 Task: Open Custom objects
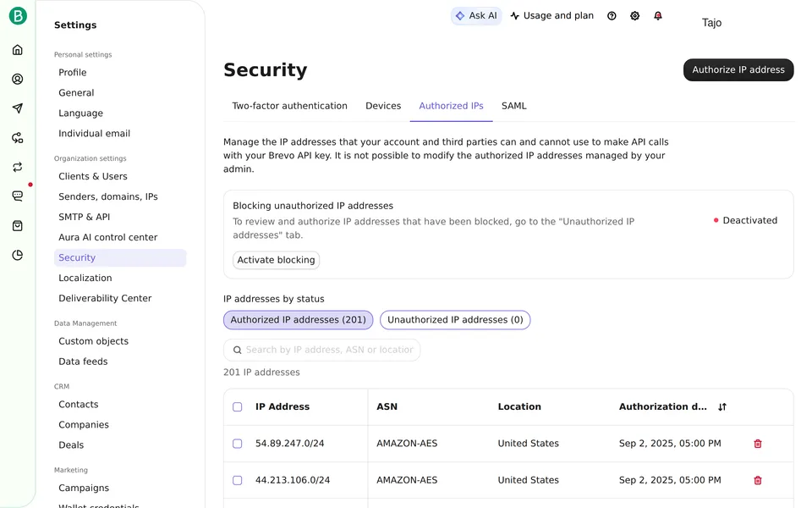(93, 341)
